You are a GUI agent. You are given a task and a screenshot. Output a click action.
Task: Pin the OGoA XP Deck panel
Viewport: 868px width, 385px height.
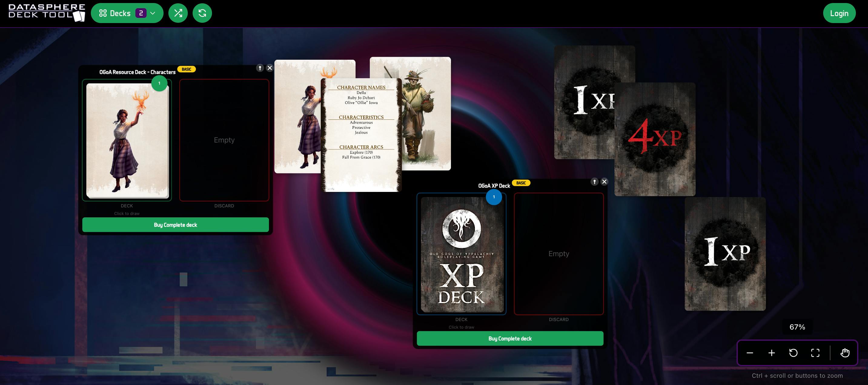point(595,182)
